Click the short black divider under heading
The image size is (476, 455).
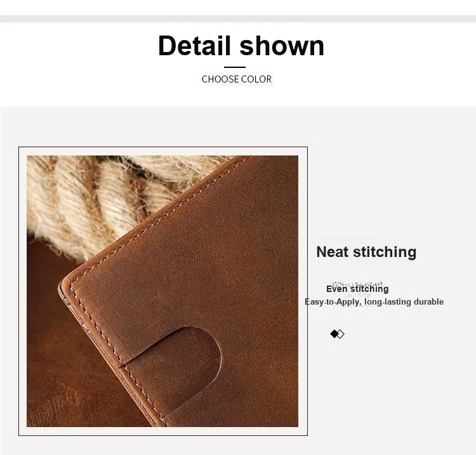pyautogui.click(x=235, y=67)
